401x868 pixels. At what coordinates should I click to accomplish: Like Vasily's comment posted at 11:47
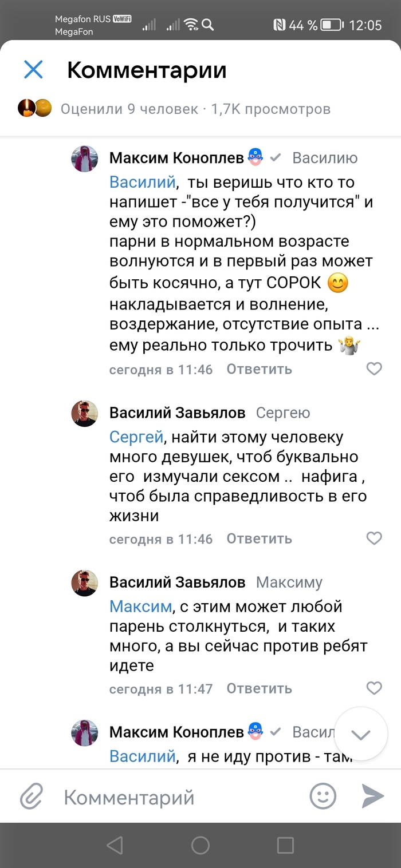pyautogui.click(x=374, y=688)
